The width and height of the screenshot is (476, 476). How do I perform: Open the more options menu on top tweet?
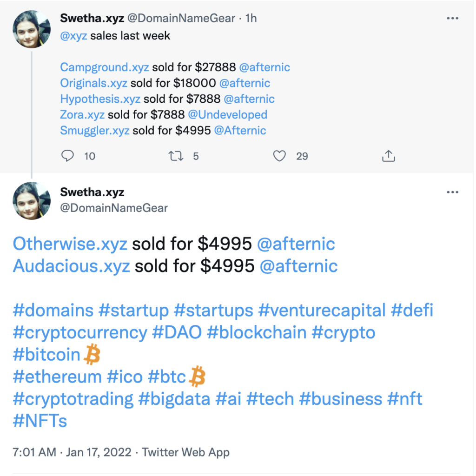click(x=452, y=19)
